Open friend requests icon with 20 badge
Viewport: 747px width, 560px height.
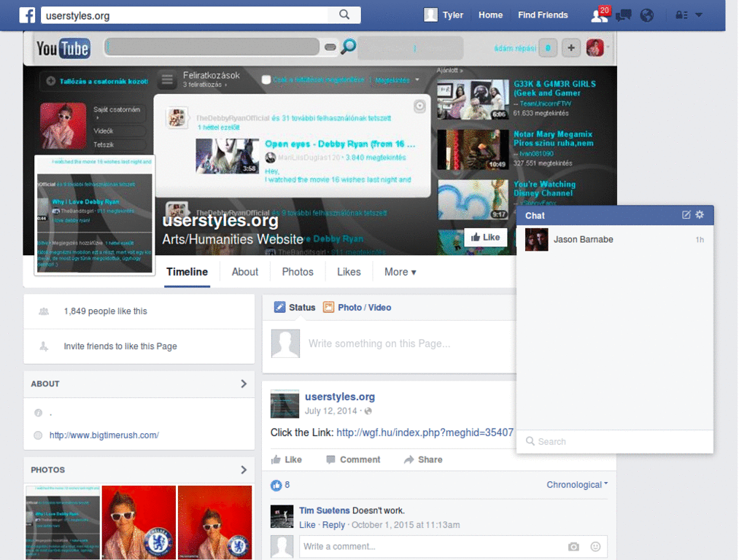tap(600, 15)
